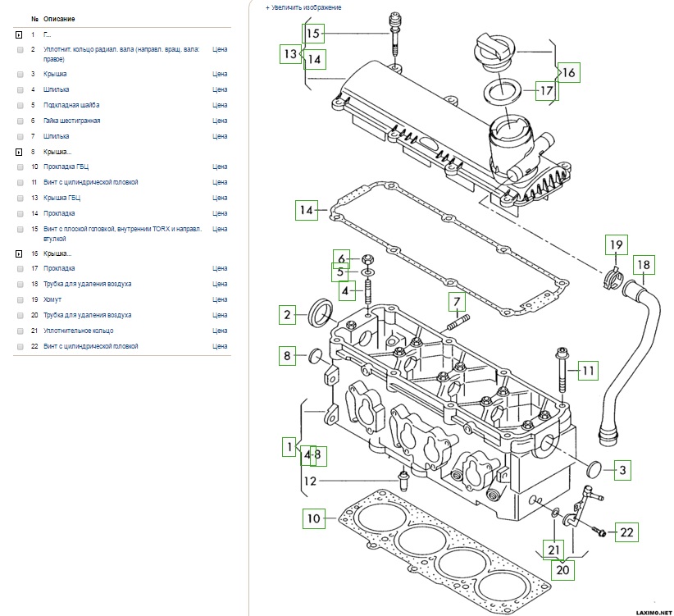This screenshot has height=616, width=674.
Task: Select the Уплотнительное кольцо row text
Action: 78,331
